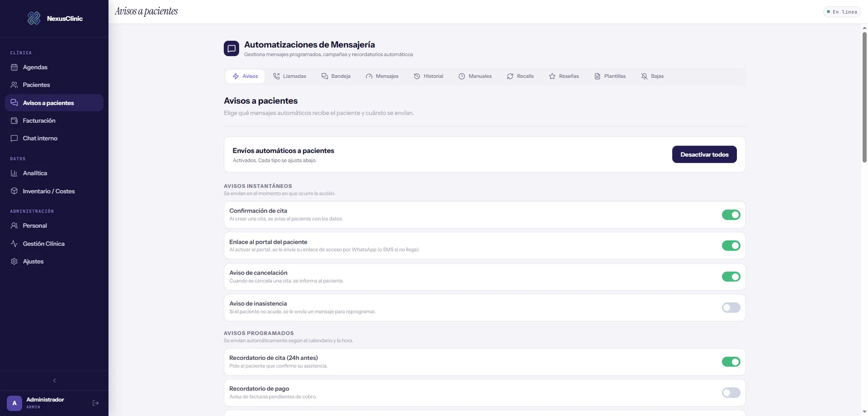The image size is (868, 416).
Task: Click the Automatizaciones de Mensajería header icon
Action: click(231, 48)
